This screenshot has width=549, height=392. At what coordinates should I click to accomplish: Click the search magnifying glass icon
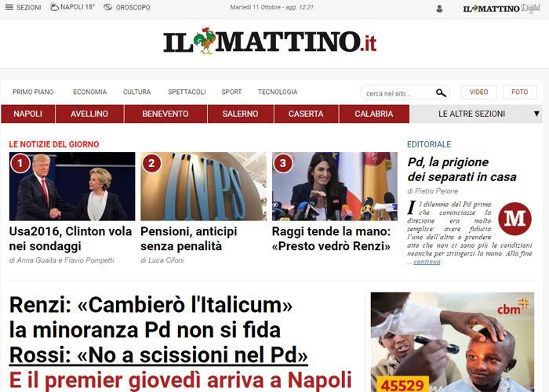441,93
